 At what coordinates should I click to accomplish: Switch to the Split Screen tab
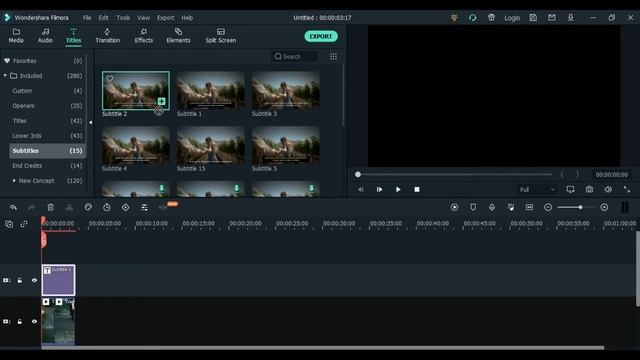pos(221,36)
